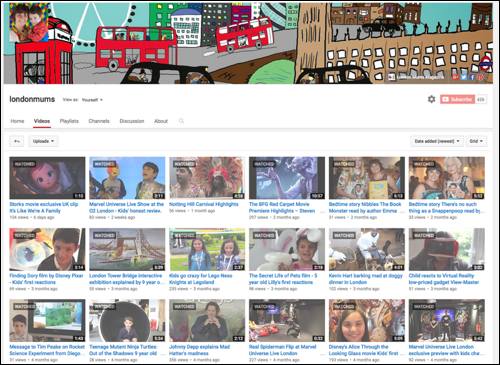Open the Discussion tab
500x365 pixels.
(x=132, y=121)
